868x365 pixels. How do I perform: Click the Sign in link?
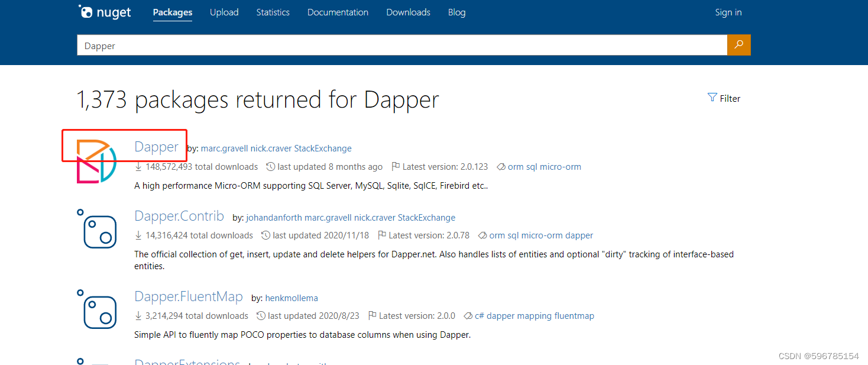point(728,12)
